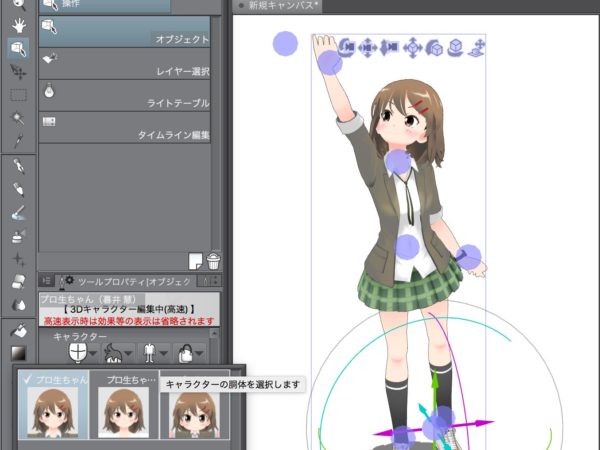600x450 pixels.
Task: Click the sub tool panel scrollbar
Action: pyautogui.click(x=216, y=133)
